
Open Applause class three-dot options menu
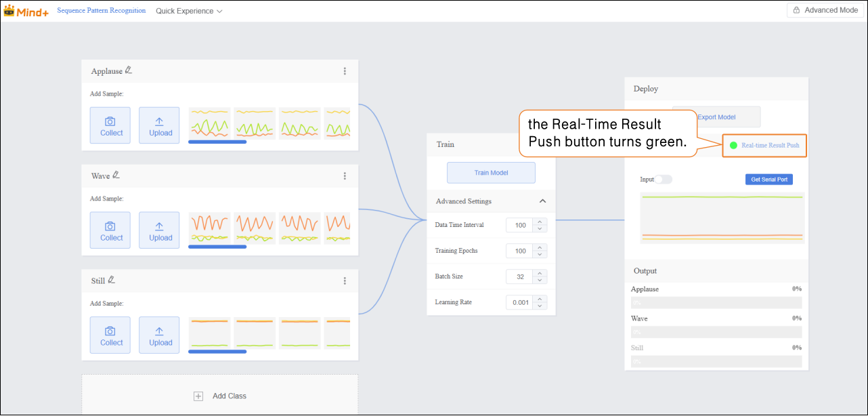click(345, 71)
